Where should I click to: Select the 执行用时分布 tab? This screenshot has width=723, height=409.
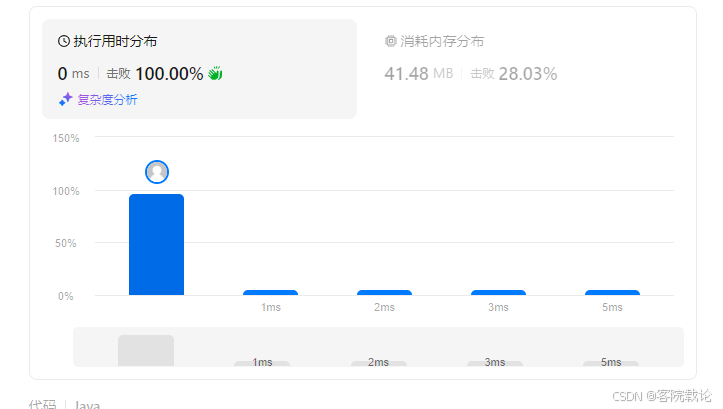(x=199, y=69)
